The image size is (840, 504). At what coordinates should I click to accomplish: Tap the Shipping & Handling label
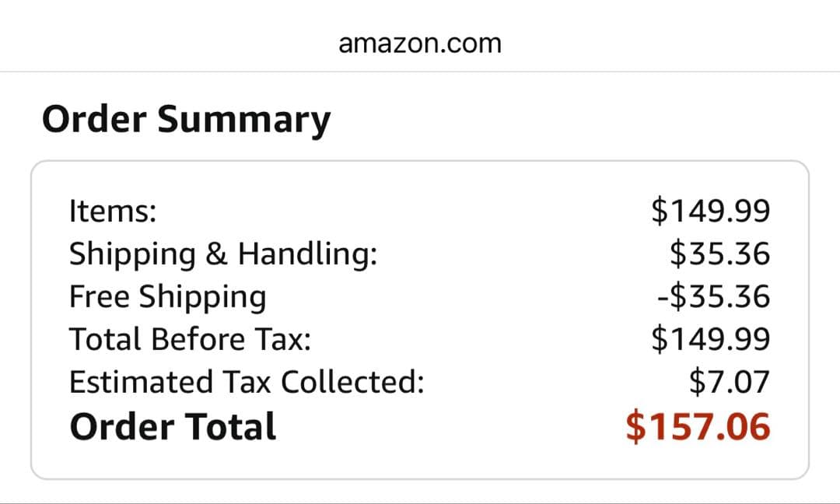[x=223, y=254]
